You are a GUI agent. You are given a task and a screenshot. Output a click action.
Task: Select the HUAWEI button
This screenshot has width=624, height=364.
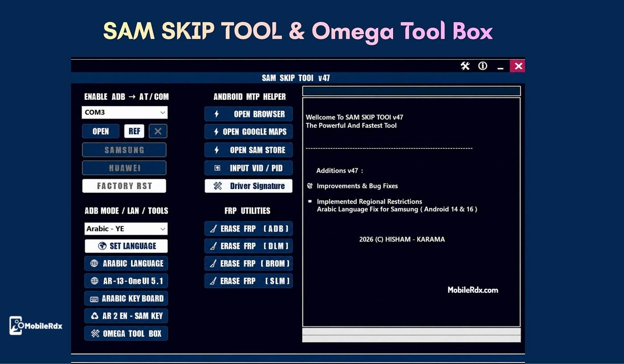coord(124,168)
